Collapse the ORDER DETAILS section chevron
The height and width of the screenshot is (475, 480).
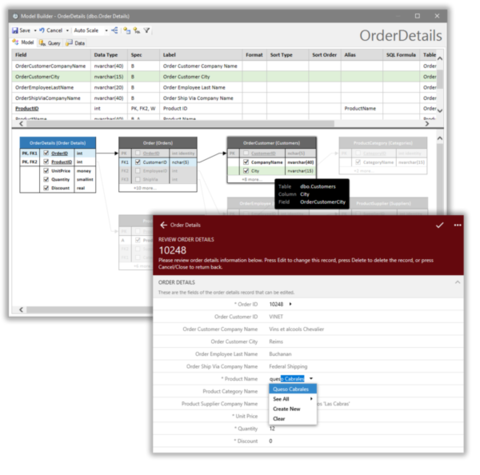[457, 282]
